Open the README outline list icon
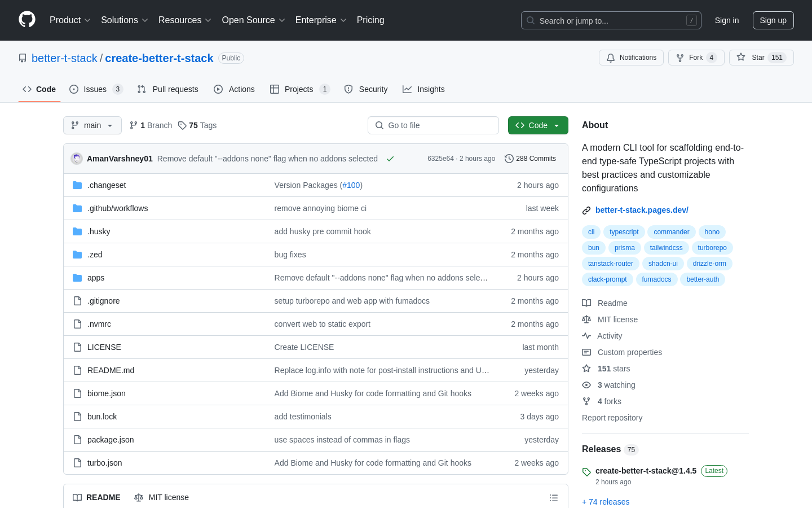The width and height of the screenshot is (812, 508). click(554, 498)
